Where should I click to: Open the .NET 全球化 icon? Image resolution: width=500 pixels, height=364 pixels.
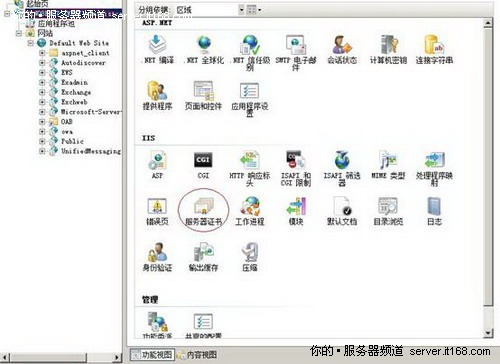(x=204, y=50)
